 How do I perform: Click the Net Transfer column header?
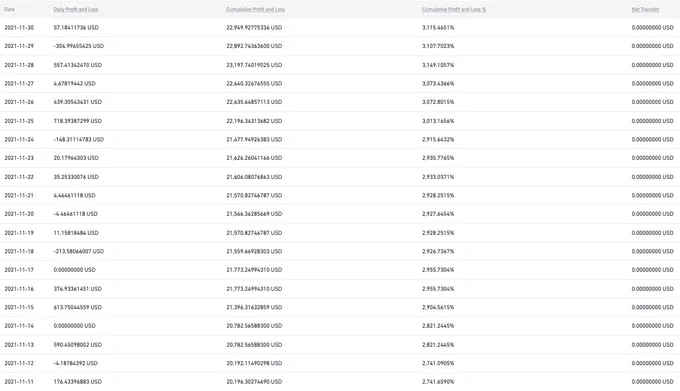(x=645, y=9)
